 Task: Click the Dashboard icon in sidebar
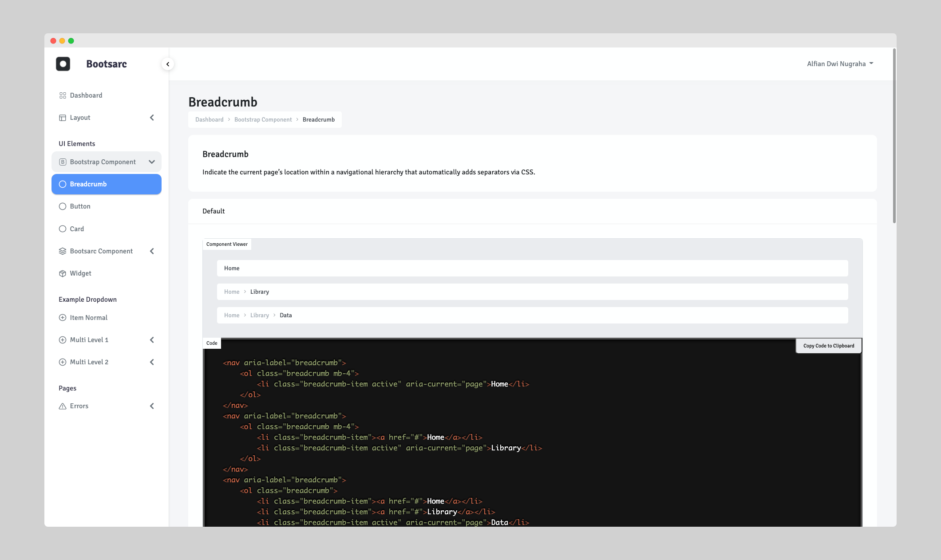pos(63,95)
